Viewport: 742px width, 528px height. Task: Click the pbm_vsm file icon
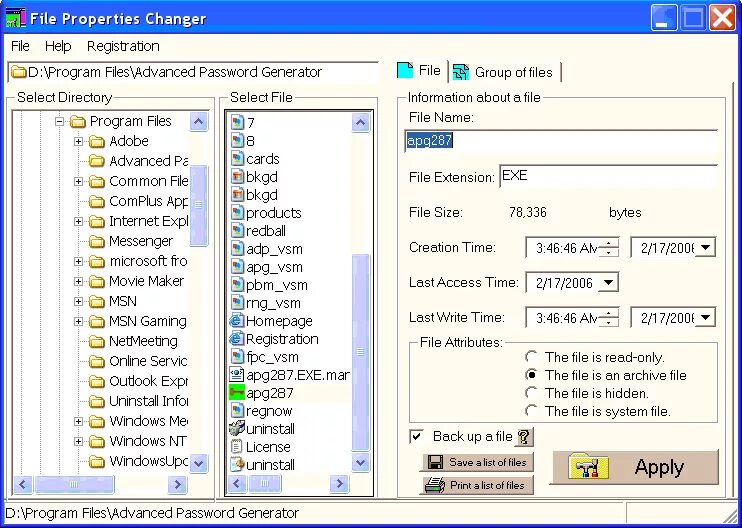coord(237,285)
